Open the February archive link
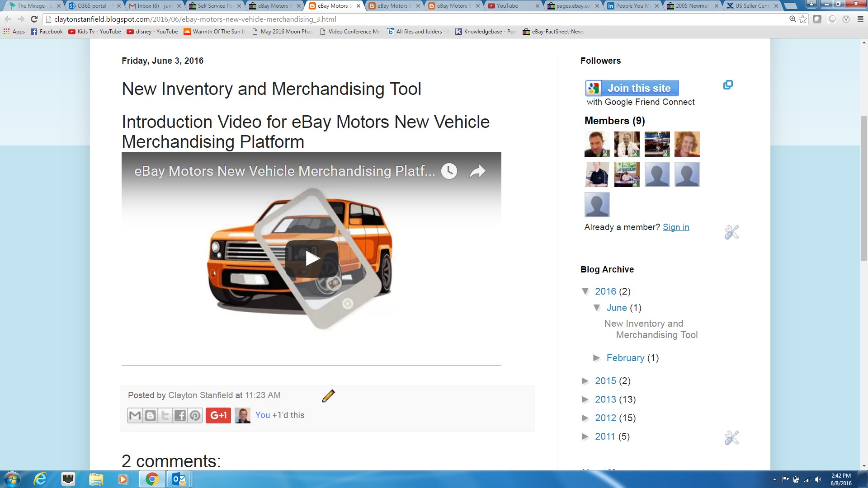The width and height of the screenshot is (868, 488). [x=625, y=358]
